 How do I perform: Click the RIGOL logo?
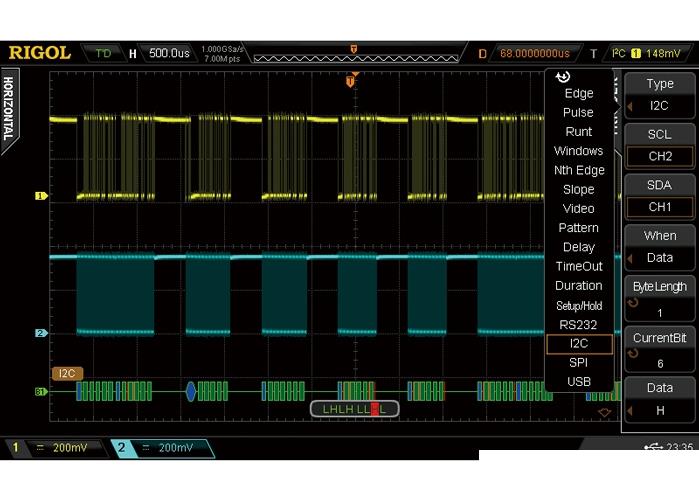[39, 52]
